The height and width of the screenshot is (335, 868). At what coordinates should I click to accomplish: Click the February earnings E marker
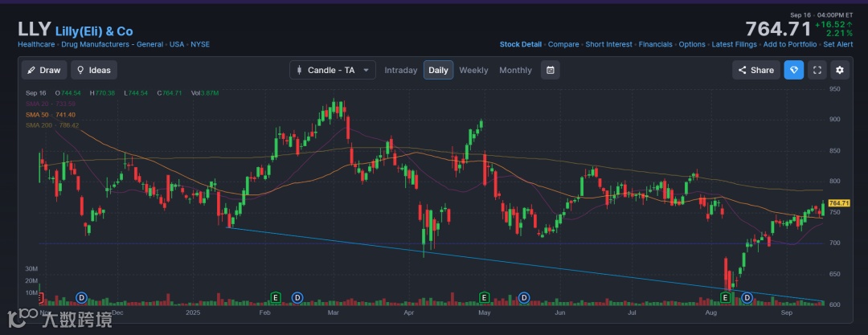[x=276, y=297]
